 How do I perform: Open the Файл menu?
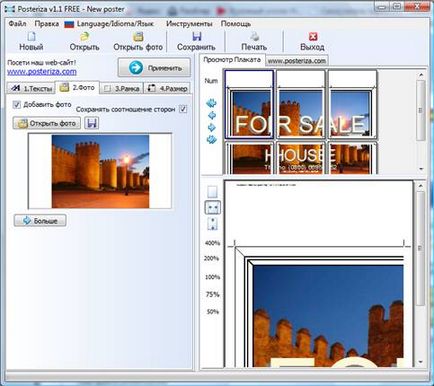tap(17, 24)
